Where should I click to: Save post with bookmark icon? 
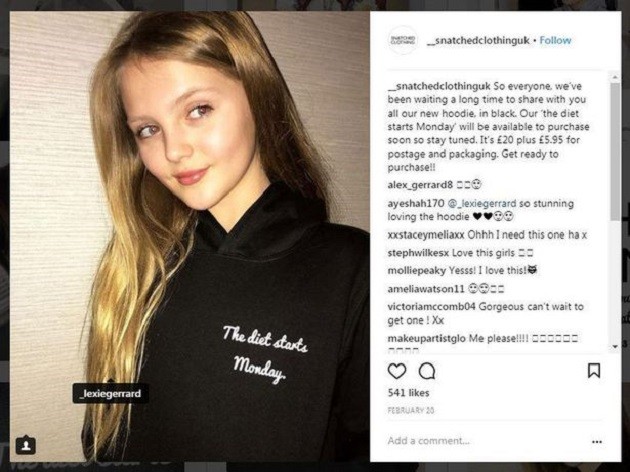coord(594,370)
